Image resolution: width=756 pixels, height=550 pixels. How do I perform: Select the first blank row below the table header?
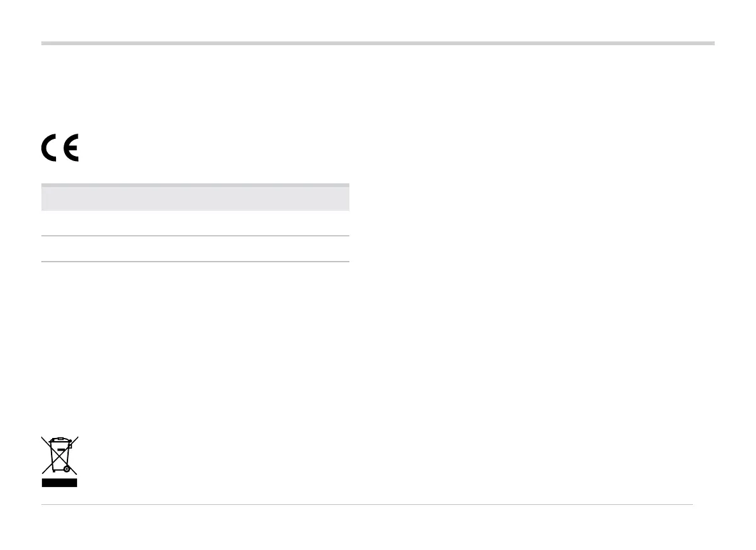[195, 223]
